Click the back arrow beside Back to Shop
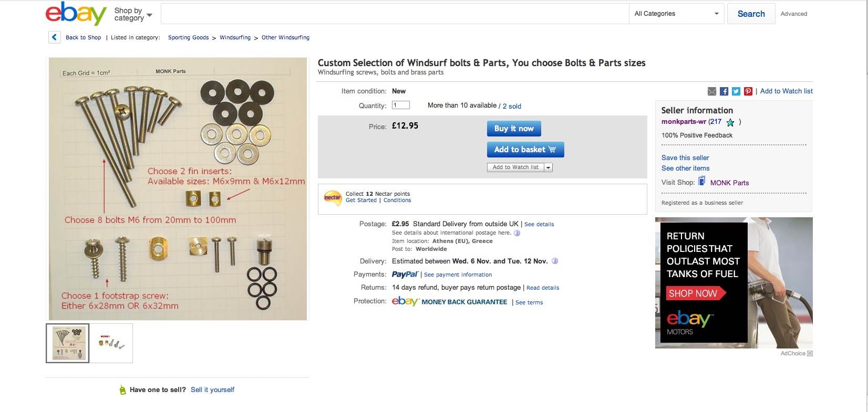 54,37
